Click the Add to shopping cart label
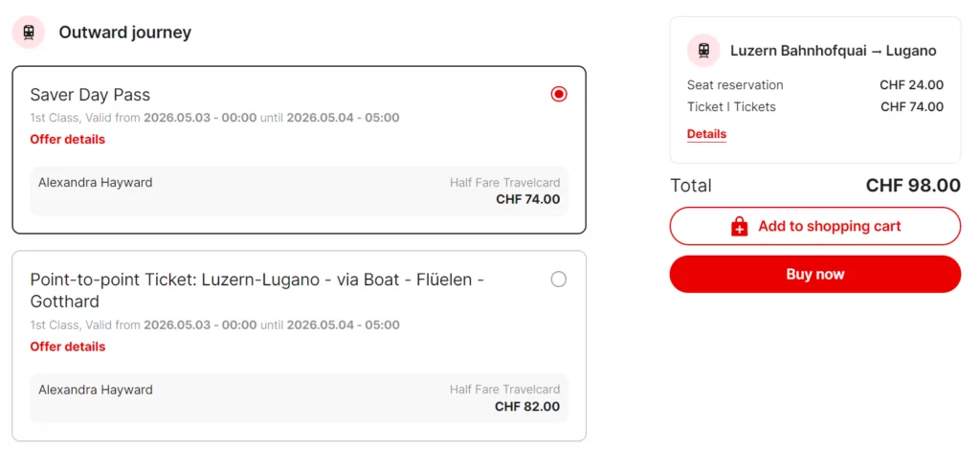 pyautogui.click(x=829, y=227)
